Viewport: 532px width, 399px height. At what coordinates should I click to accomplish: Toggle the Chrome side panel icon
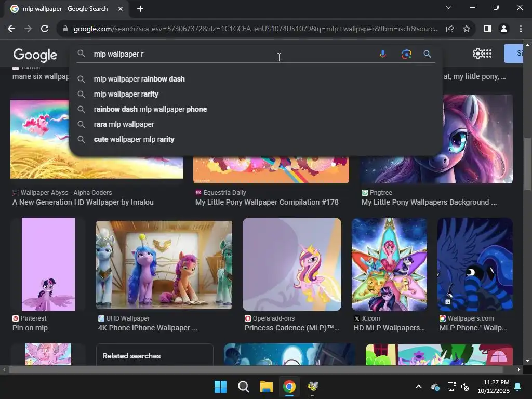click(487, 29)
